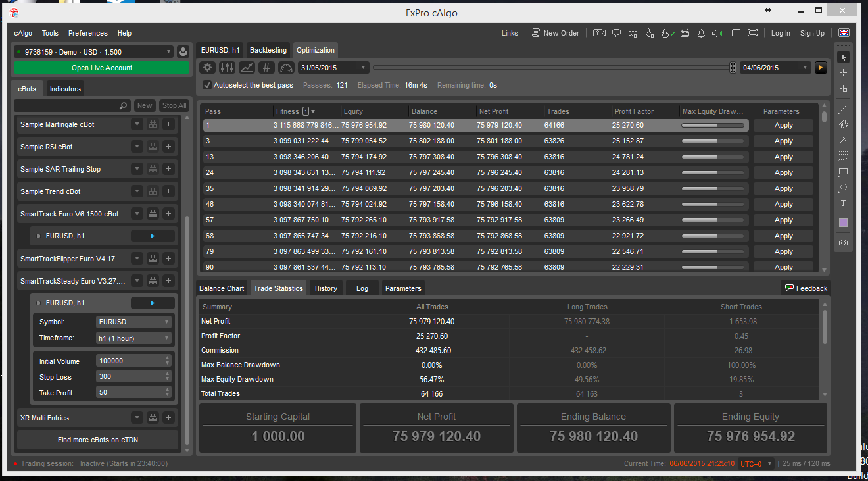The height and width of the screenshot is (481, 868).
Task: Open the UTC+0 timezone dropdown
Action: 757,463
